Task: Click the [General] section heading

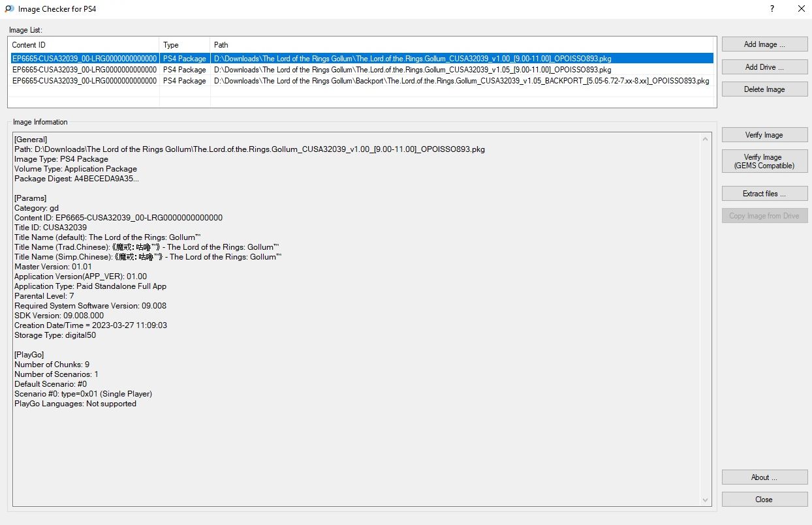Action: tap(31, 140)
